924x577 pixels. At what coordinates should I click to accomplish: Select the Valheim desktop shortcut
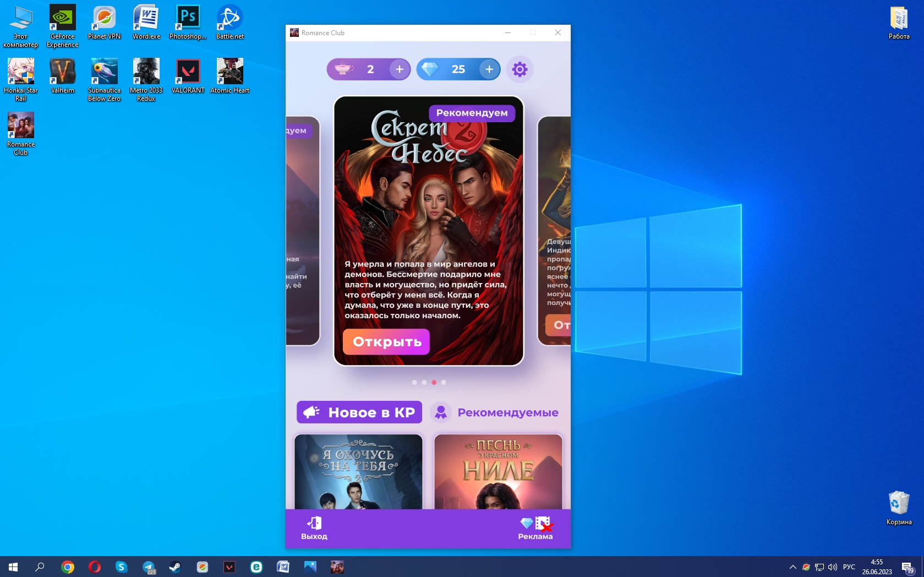[63, 77]
